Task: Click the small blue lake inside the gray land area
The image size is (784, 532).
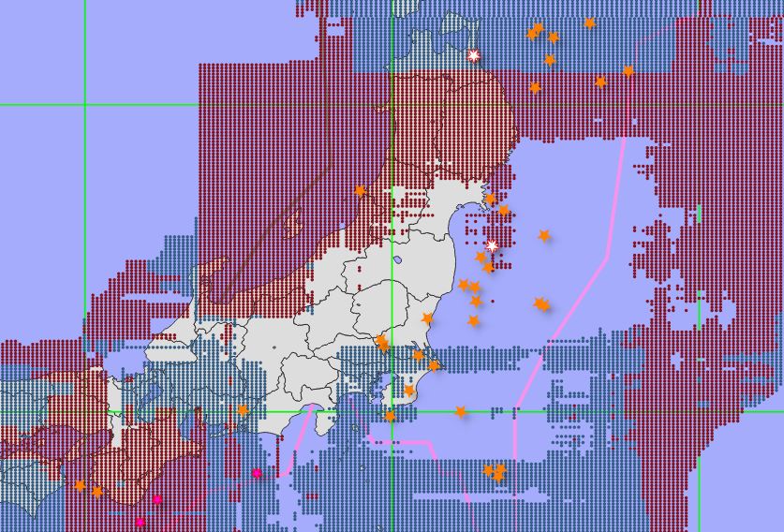Action: (397, 260)
